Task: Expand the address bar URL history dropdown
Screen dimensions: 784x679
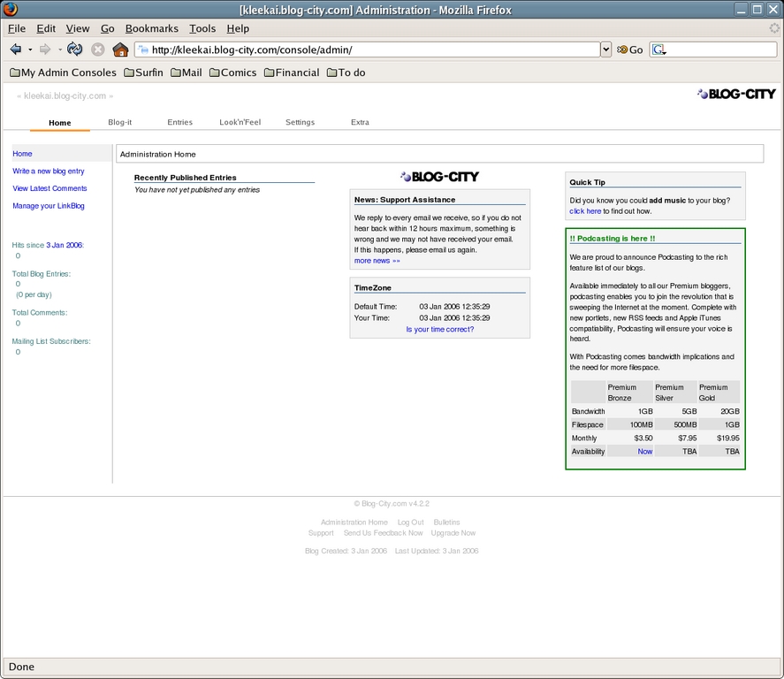Action: point(605,50)
